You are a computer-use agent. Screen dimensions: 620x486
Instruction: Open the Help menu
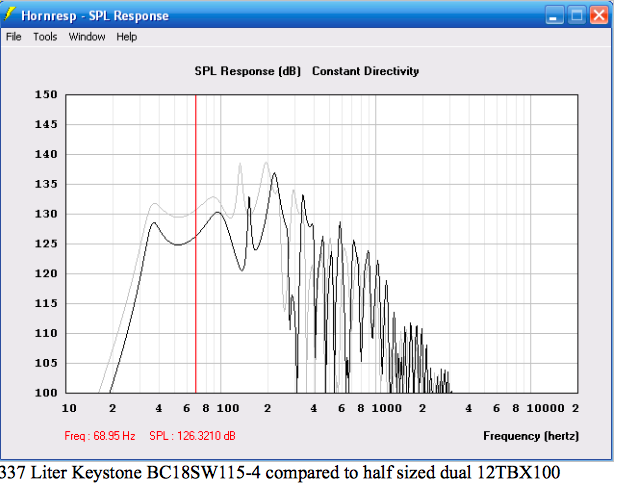(127, 37)
